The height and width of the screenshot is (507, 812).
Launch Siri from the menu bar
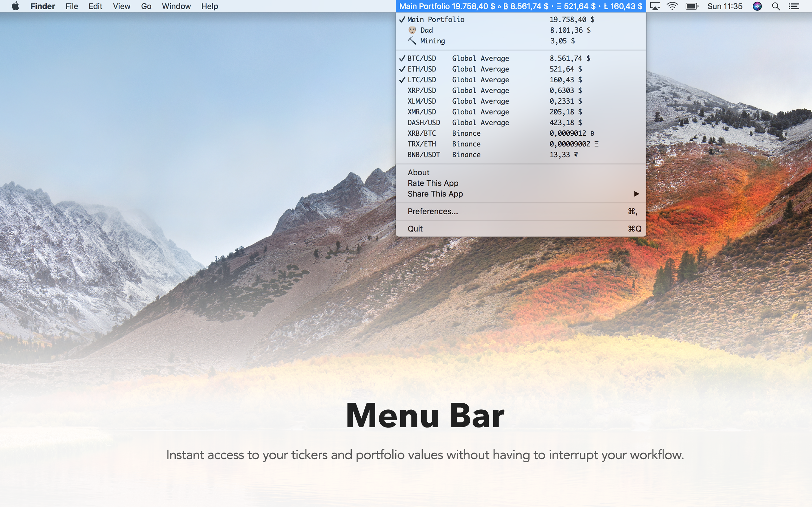757,6
